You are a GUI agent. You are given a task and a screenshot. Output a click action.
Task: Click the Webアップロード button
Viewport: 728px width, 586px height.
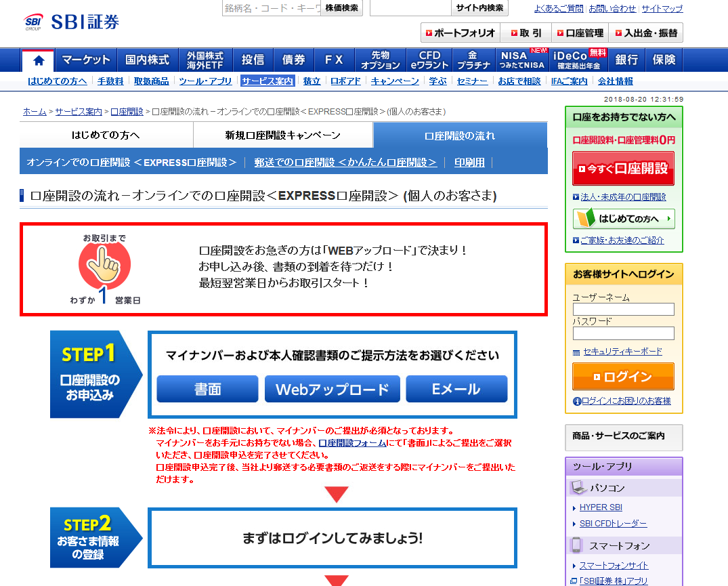333,389
